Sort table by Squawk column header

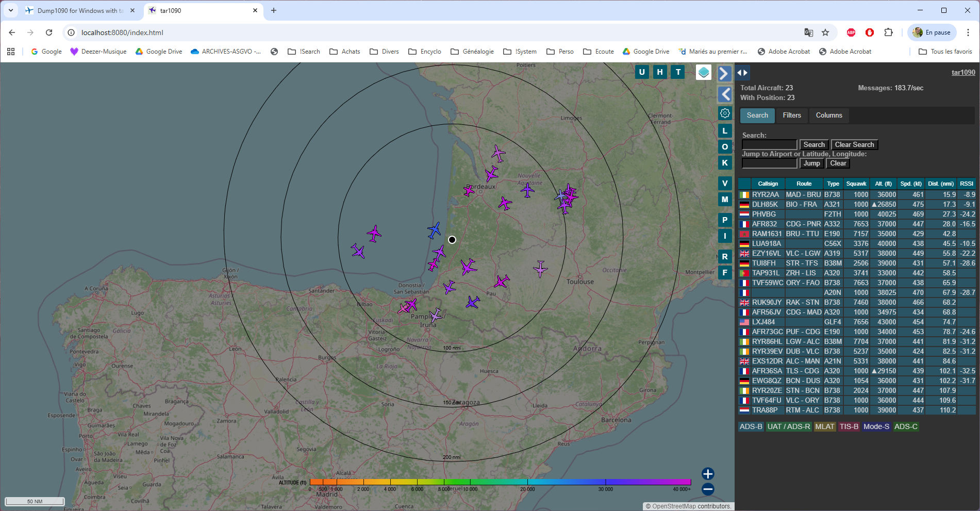856,184
